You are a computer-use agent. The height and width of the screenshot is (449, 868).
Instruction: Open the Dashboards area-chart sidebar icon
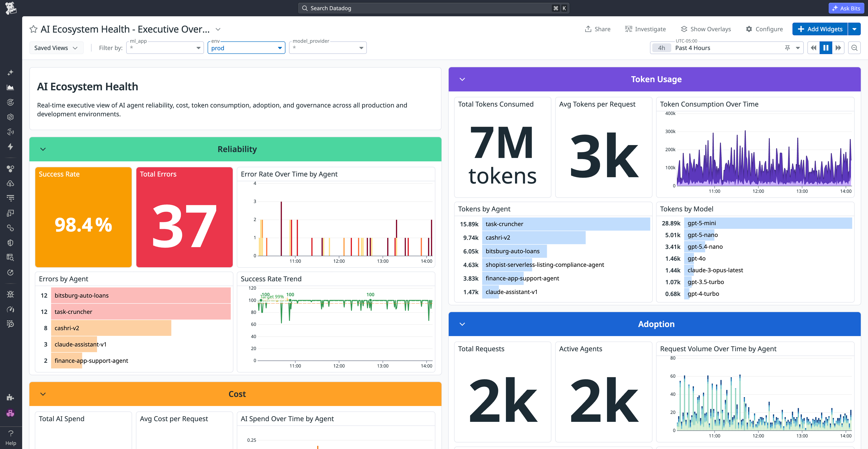point(10,87)
